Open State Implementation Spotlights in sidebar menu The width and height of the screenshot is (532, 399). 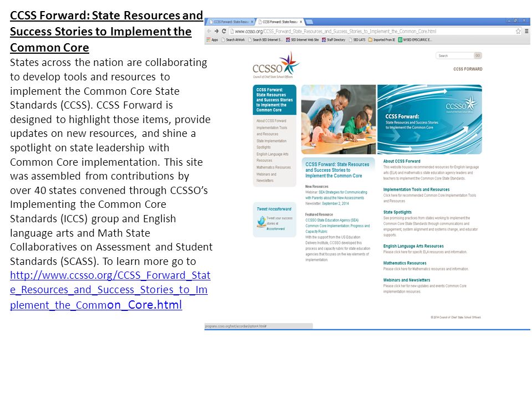click(x=271, y=144)
